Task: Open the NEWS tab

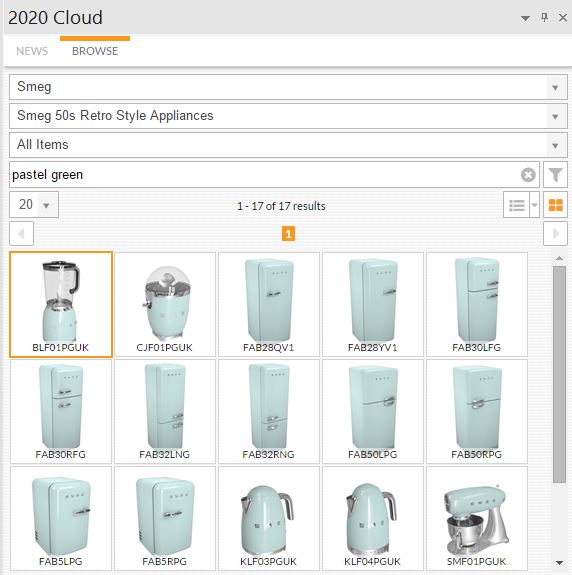Action: pyautogui.click(x=32, y=51)
